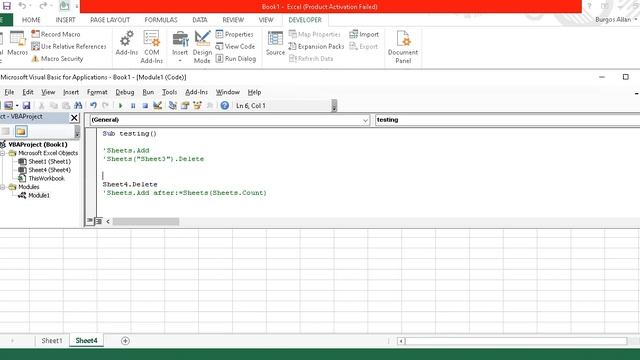The width and height of the screenshot is (640, 360).
Task: Open Excel Add-Ins manager
Action: [127, 43]
